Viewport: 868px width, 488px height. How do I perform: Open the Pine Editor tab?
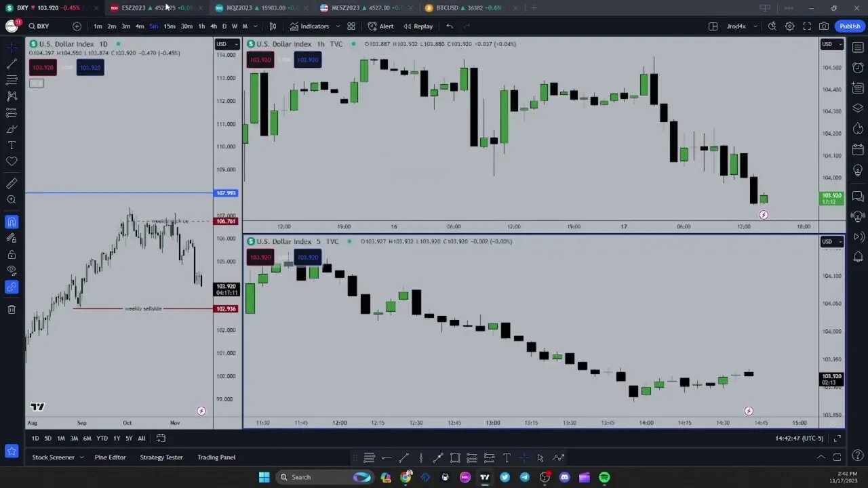point(110,457)
